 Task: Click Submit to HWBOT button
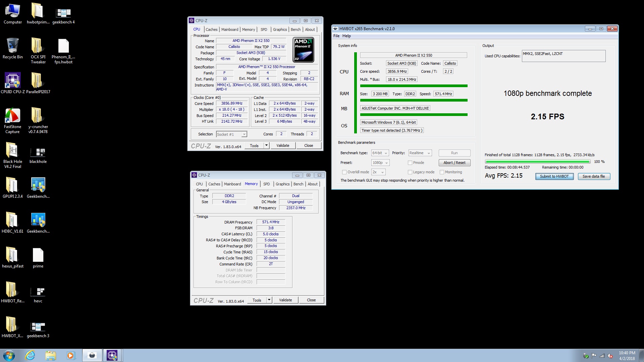point(554,177)
